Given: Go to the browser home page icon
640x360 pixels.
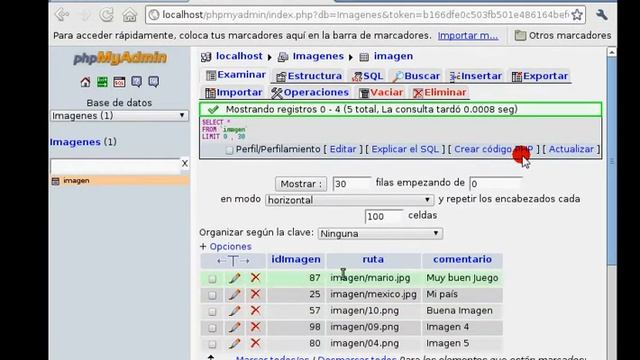Looking at the screenshot, I should (130, 15).
